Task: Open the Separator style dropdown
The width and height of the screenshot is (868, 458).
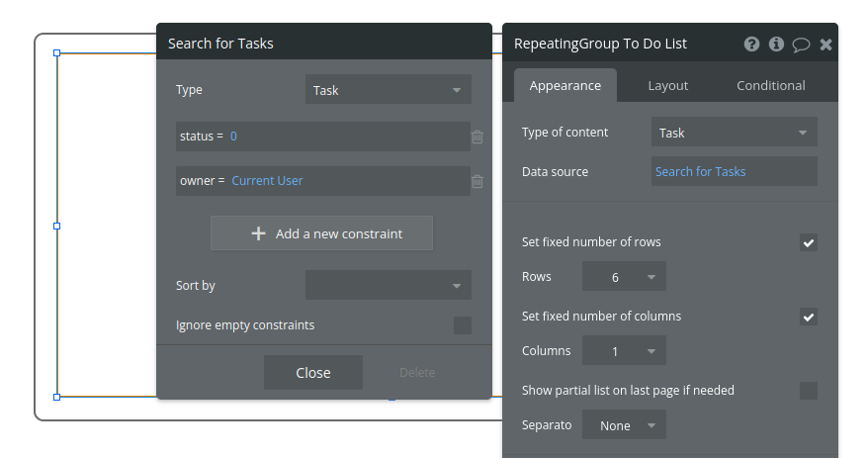Action: [624, 425]
